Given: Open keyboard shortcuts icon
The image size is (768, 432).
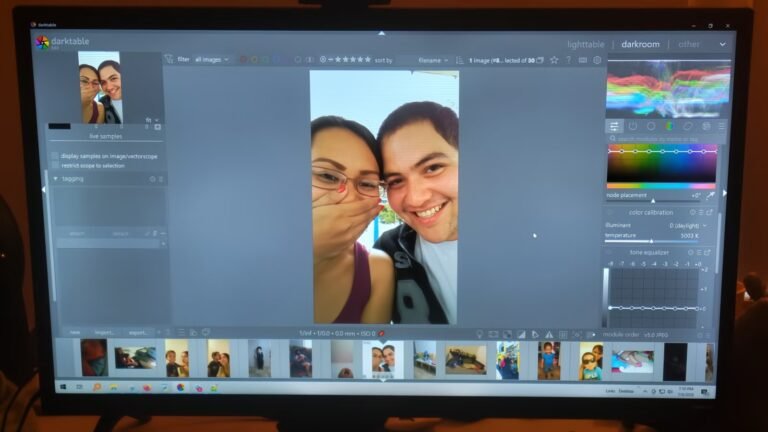Looking at the screenshot, I should point(583,60).
